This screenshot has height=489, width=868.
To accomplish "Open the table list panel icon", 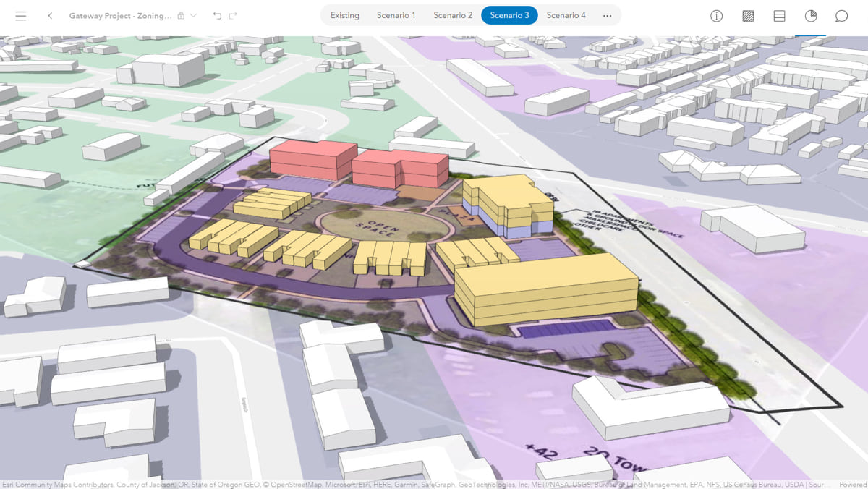I will [x=779, y=16].
